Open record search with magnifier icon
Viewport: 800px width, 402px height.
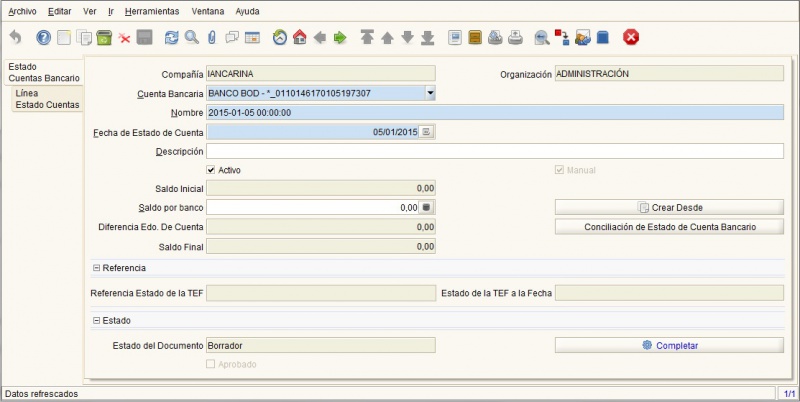click(x=192, y=37)
